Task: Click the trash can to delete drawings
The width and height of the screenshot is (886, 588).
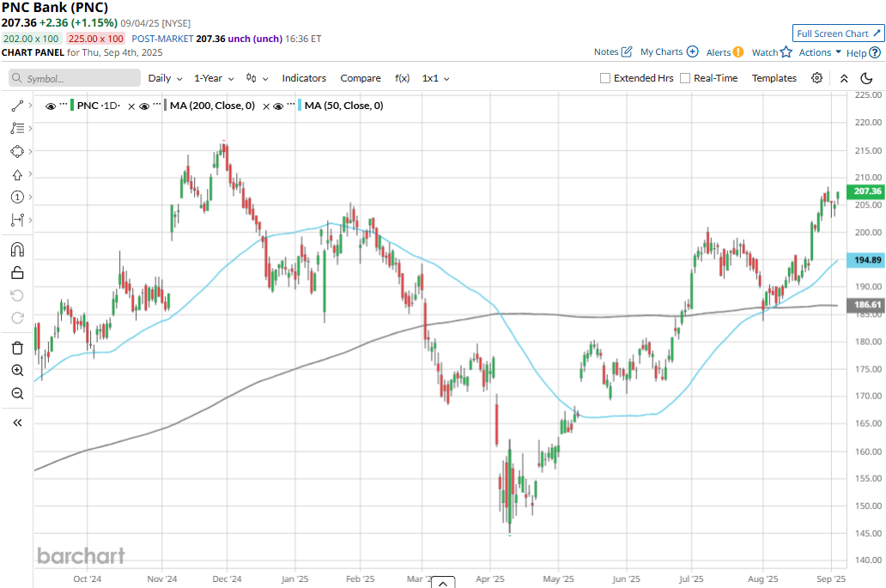Action: point(17,348)
